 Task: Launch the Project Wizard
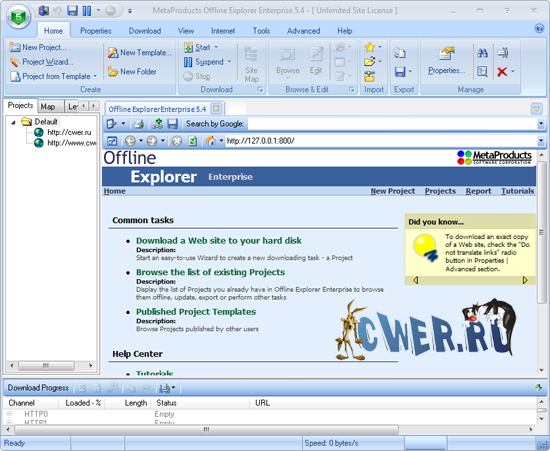pyautogui.click(x=41, y=62)
